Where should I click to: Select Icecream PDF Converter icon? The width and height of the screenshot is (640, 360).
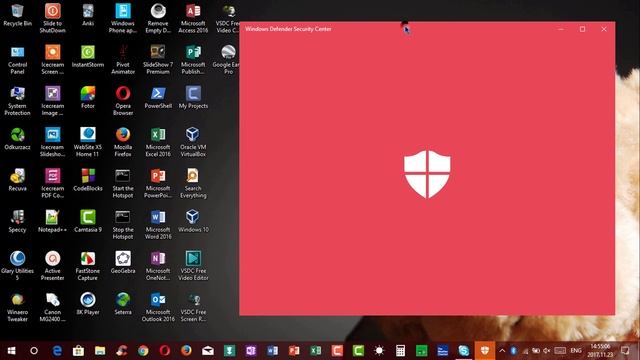53,183
